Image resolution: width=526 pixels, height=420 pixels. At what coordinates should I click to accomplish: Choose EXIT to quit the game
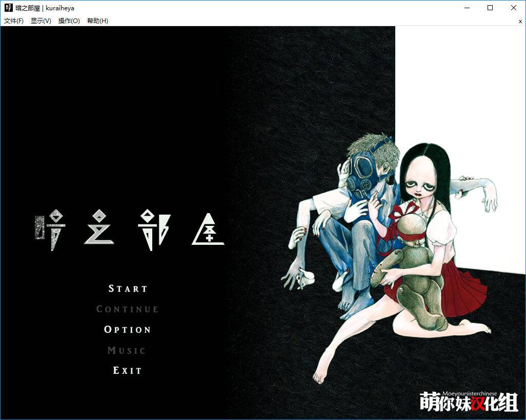[x=127, y=370]
